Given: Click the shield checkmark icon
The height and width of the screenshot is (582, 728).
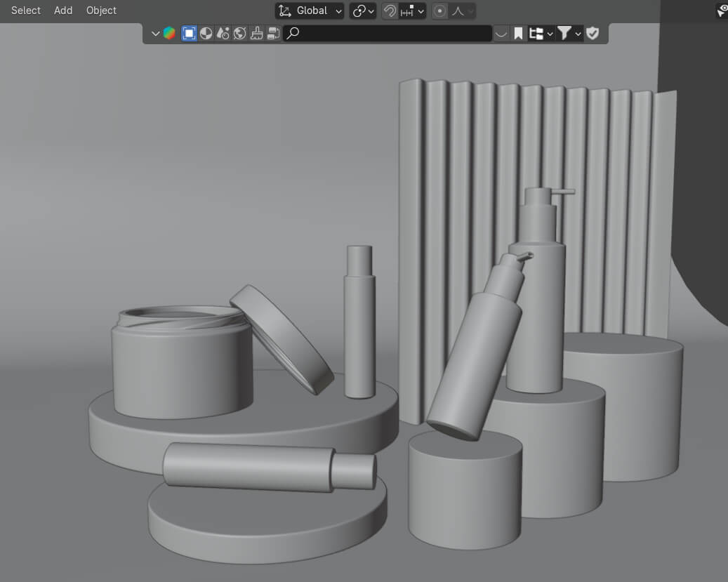Looking at the screenshot, I should [x=593, y=34].
